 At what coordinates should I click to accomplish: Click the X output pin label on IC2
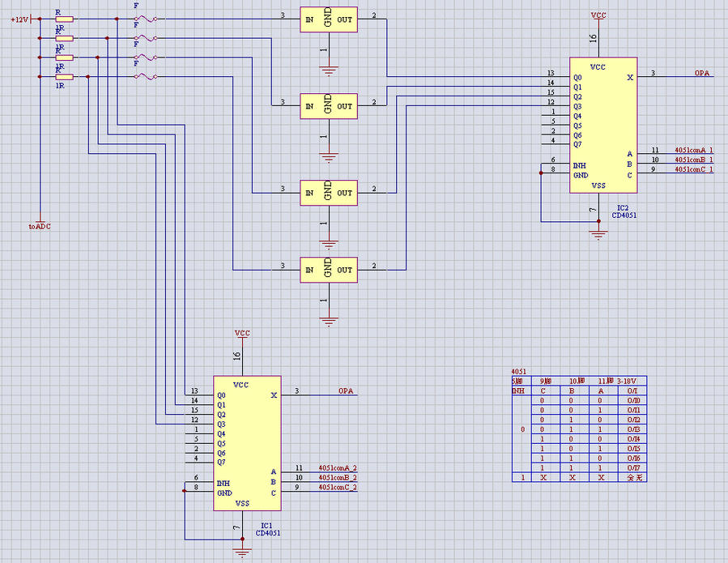click(x=630, y=78)
